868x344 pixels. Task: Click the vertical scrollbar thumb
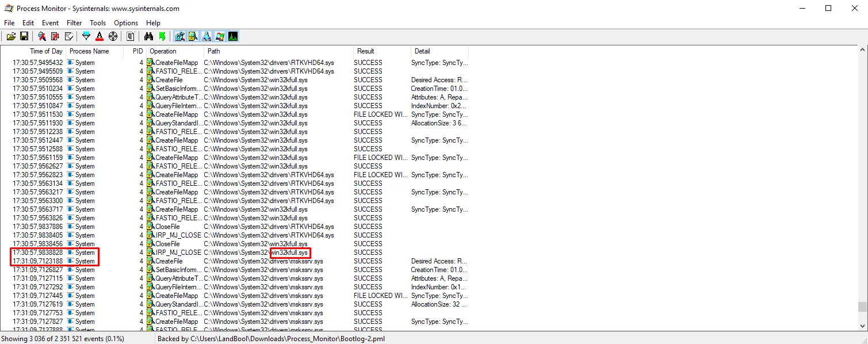[862, 307]
